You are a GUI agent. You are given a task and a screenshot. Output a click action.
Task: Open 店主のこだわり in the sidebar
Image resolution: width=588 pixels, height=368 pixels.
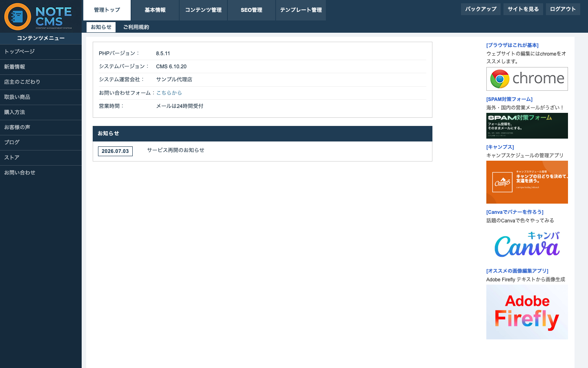(41, 82)
